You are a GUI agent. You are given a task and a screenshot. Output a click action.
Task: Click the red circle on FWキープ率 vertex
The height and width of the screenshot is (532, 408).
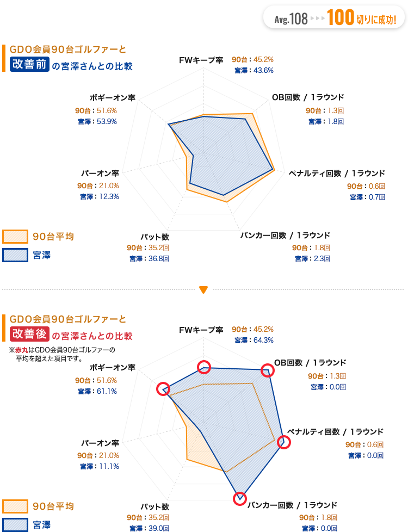[x=204, y=367]
